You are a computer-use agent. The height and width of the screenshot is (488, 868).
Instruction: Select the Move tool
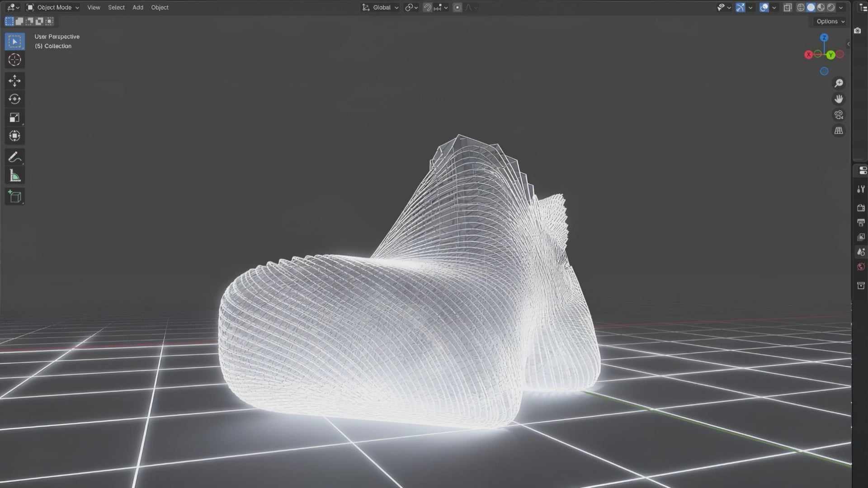[x=14, y=81]
